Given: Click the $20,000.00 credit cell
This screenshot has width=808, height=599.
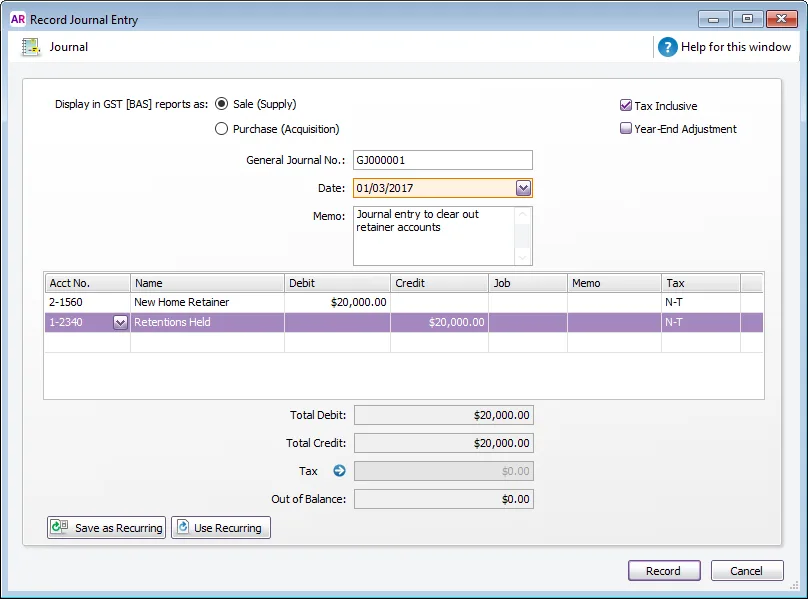Looking at the screenshot, I should pos(439,322).
